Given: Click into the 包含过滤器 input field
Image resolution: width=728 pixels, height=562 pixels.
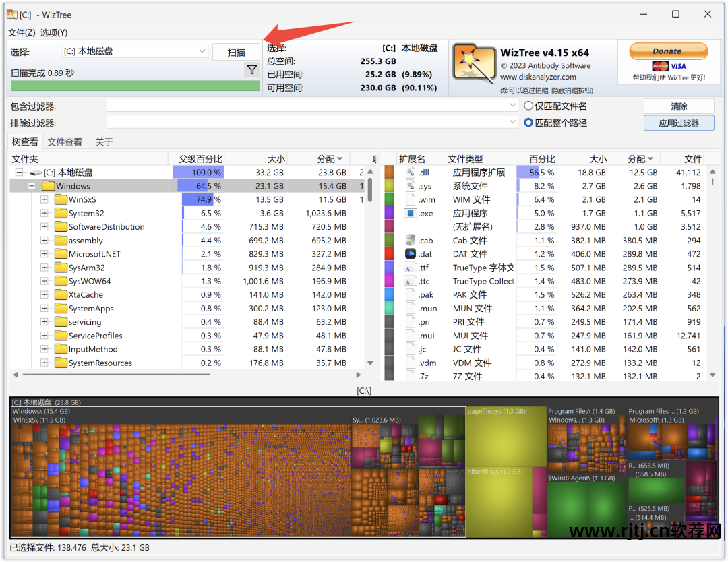Looking at the screenshot, I should (307, 105).
